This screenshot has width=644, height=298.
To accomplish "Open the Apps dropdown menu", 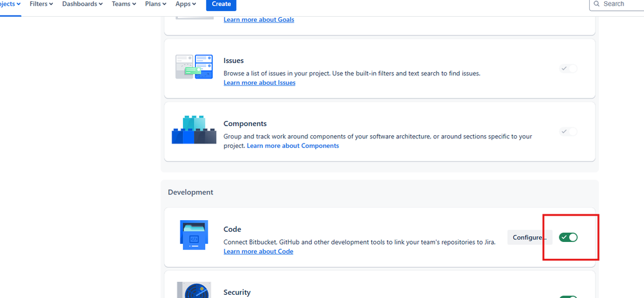I will point(186,4).
